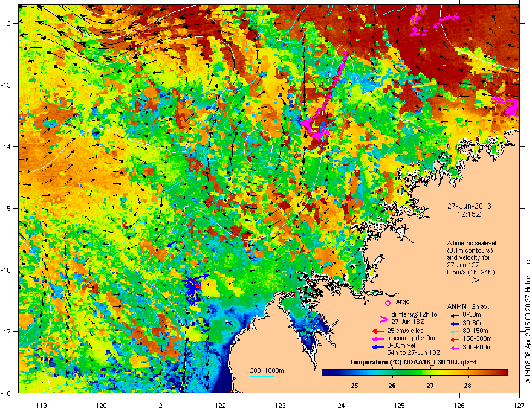Click the colorbar tick label 26

pyautogui.click(x=392, y=386)
